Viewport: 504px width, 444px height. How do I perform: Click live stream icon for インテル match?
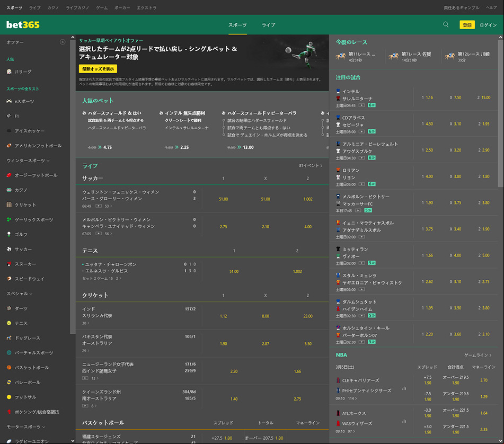coord(361,105)
